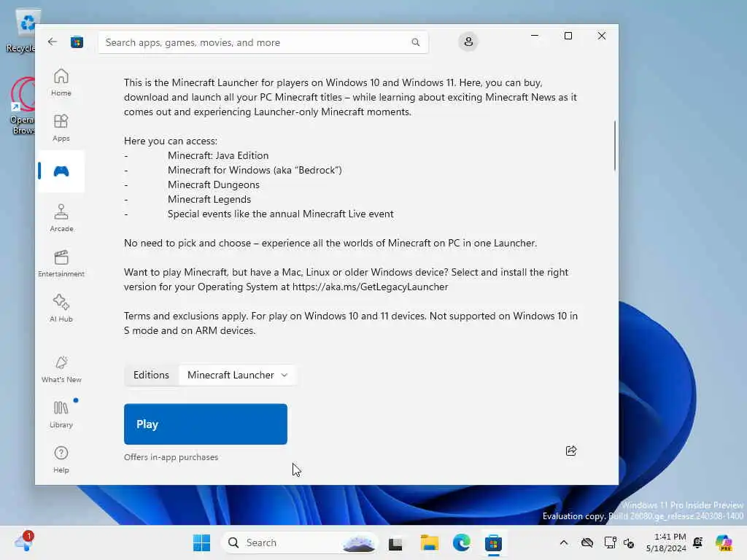The height and width of the screenshot is (560, 747).
Task: Click inside the Store search field
Action: click(x=263, y=42)
